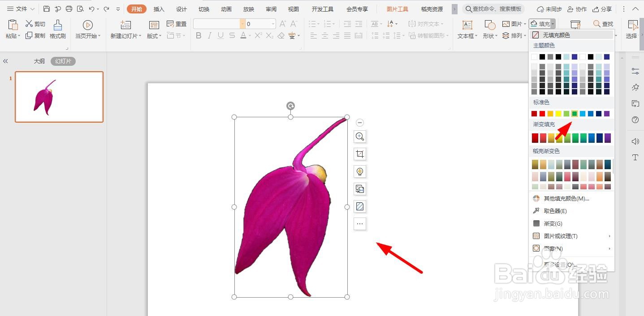Screen dimensions: 644x316
Task: Select the Slides (幻灯片) panel tab
Action: pos(63,61)
